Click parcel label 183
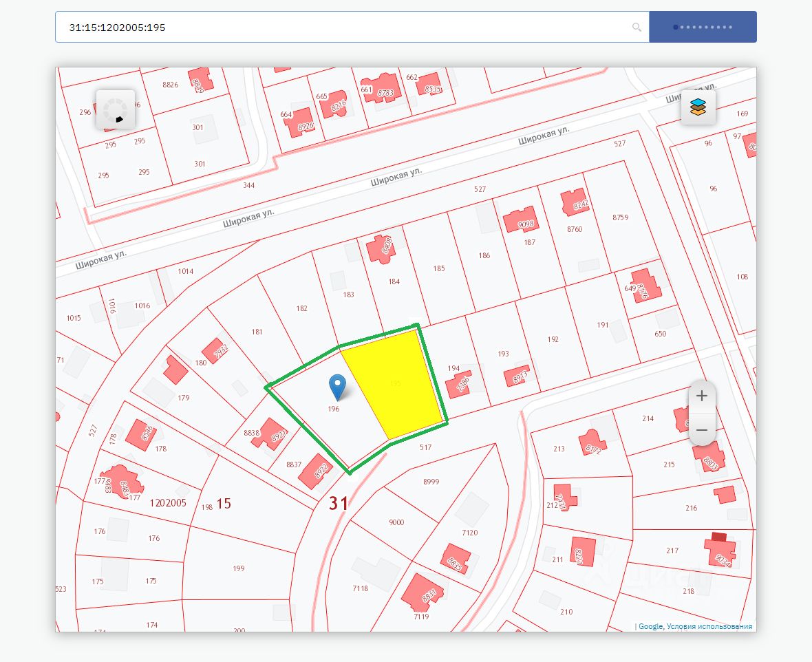 pyautogui.click(x=348, y=295)
